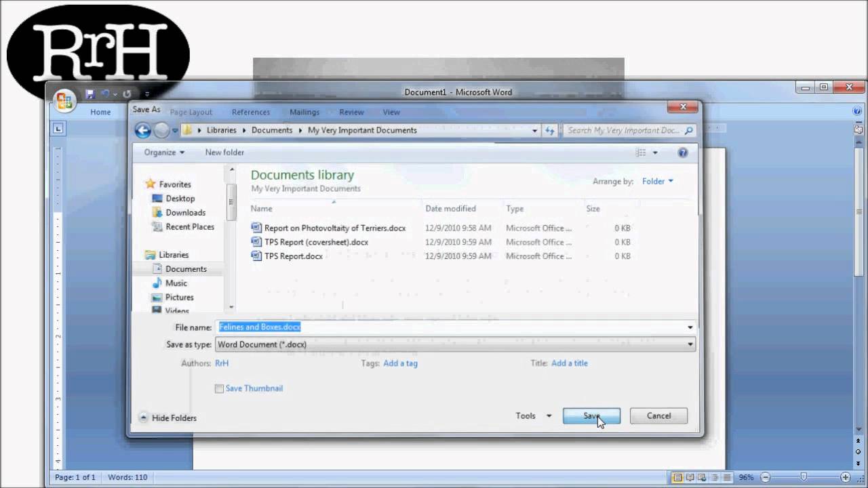This screenshot has height=488, width=868.
Task: Click the Save button
Action: [591, 416]
